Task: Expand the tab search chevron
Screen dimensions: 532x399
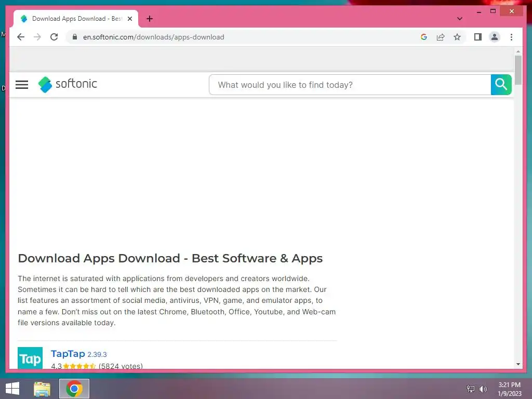Action: click(x=460, y=19)
